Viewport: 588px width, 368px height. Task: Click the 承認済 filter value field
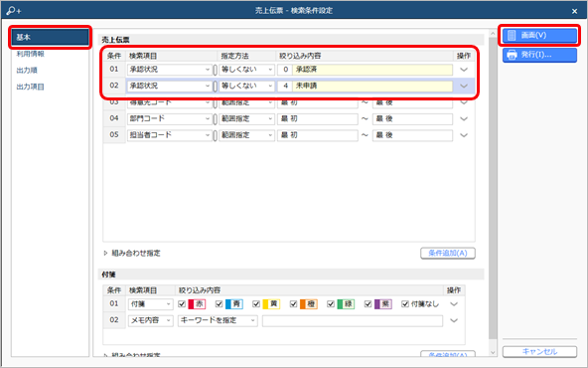[372, 70]
